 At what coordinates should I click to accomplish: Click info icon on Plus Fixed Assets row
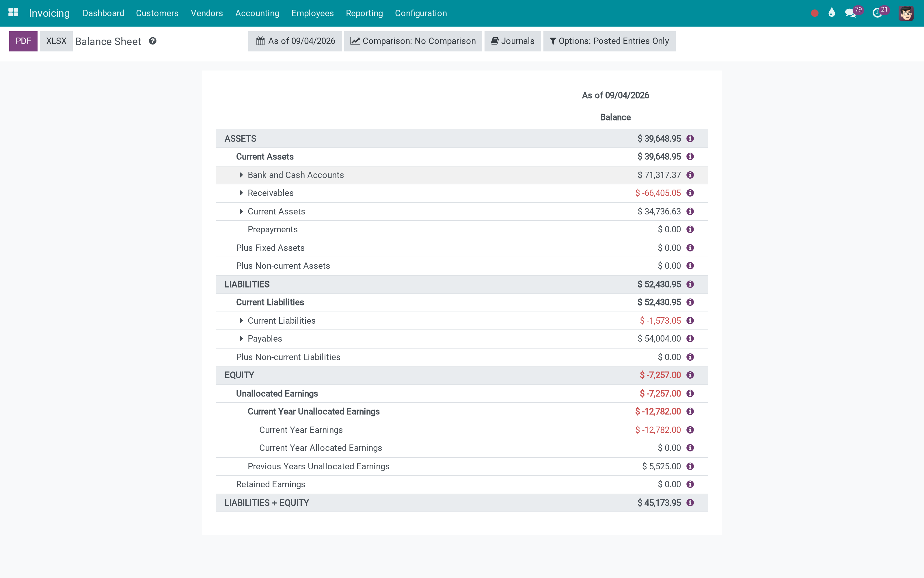[690, 248]
